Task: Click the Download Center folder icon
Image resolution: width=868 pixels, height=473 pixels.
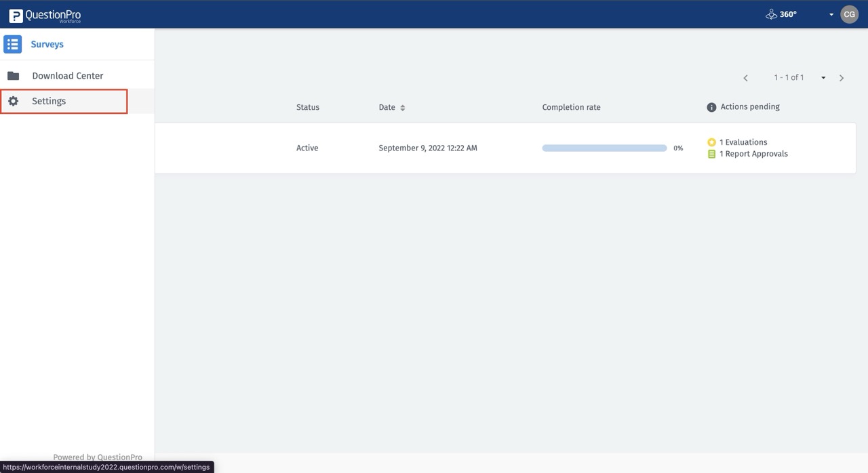Action: 14,75
